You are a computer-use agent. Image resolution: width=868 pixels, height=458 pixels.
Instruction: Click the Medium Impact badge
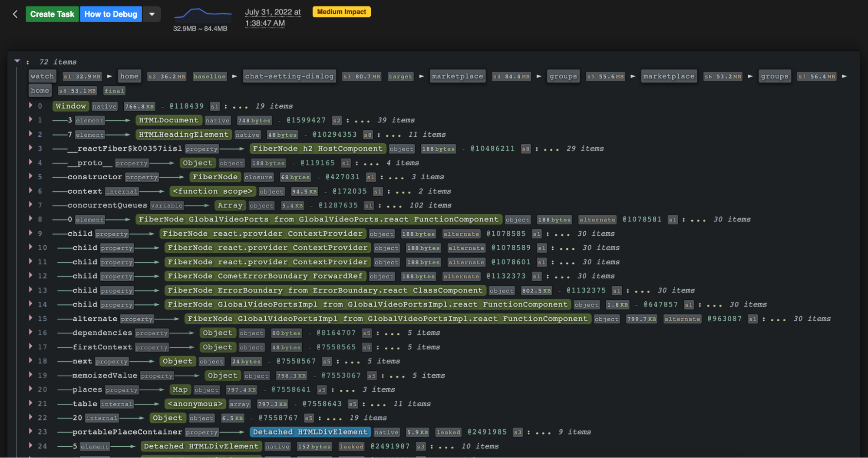(x=341, y=12)
